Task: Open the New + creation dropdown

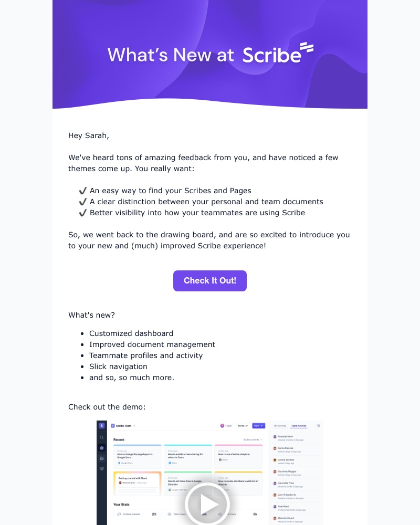Action: tap(259, 425)
